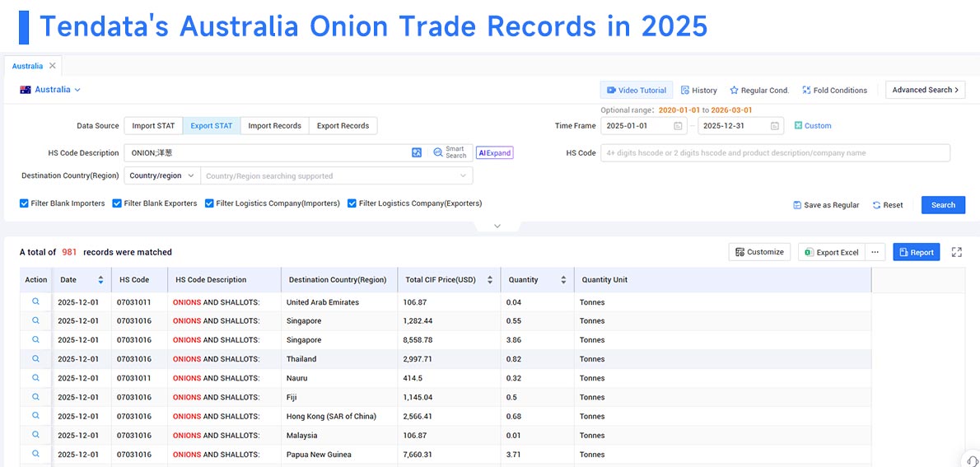
Task: Open Smart Search
Action: tap(450, 152)
